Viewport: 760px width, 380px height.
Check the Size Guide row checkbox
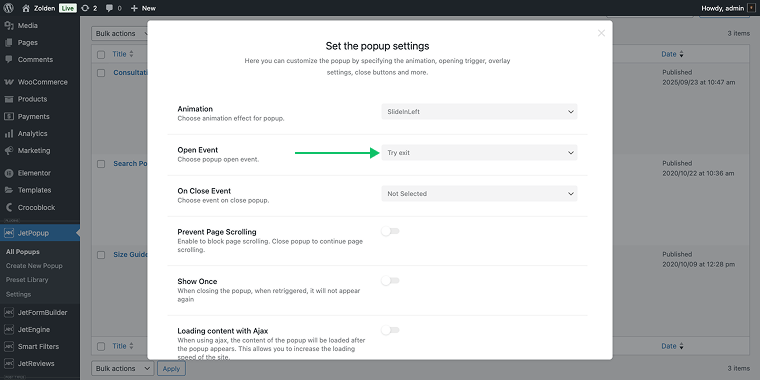point(101,255)
